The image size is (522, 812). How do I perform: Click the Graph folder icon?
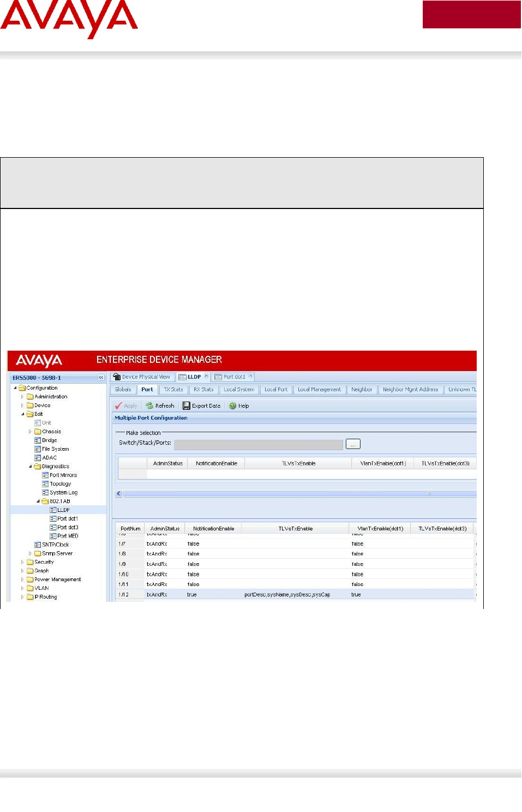tap(31, 571)
